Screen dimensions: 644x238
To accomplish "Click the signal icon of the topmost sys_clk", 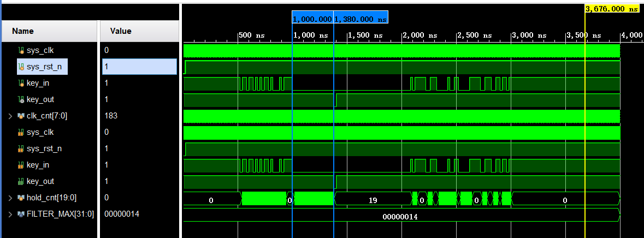I will pyautogui.click(x=21, y=50).
